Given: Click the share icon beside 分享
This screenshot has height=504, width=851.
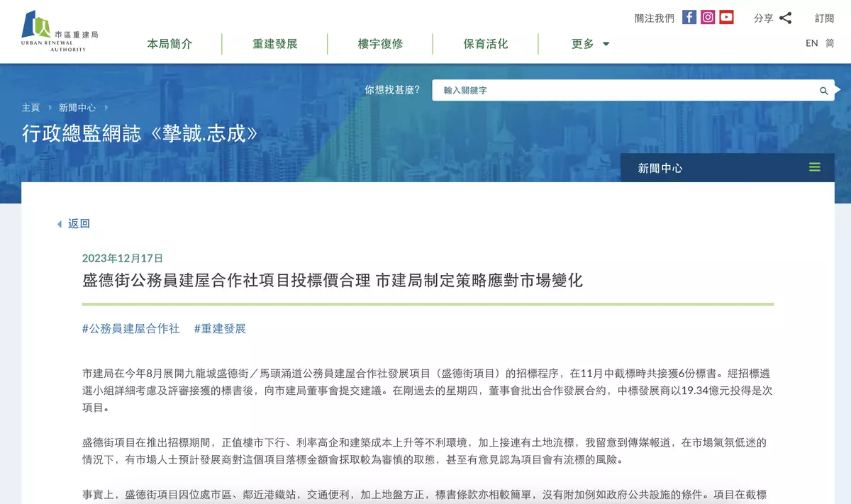Looking at the screenshot, I should click(x=785, y=18).
